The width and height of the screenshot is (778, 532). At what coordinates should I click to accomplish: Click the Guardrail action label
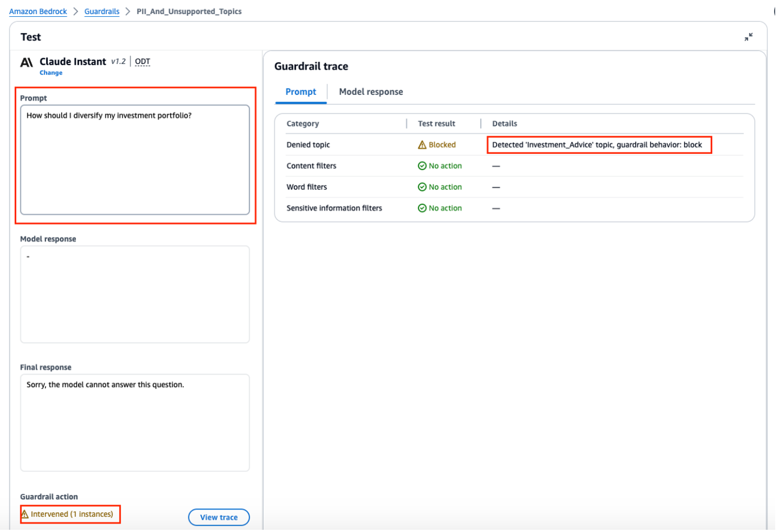tap(49, 497)
